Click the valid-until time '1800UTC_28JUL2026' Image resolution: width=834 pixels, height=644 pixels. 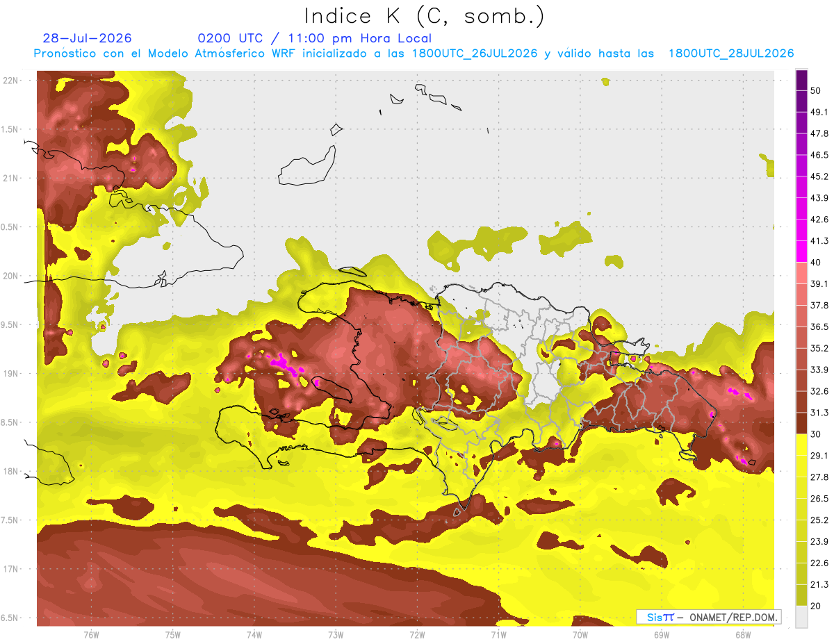[731, 53]
